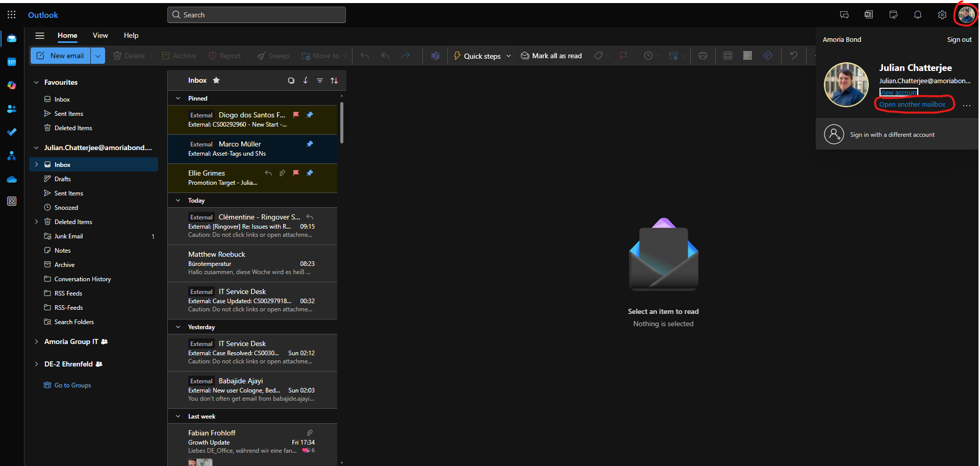
Task: Open More apps grid in rail
Action: 12,201
